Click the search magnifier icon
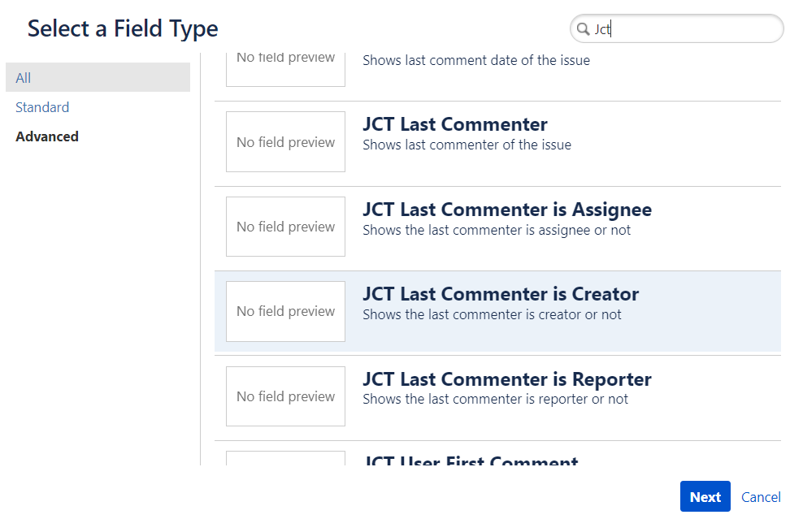790x532 pixels. pyautogui.click(x=583, y=29)
